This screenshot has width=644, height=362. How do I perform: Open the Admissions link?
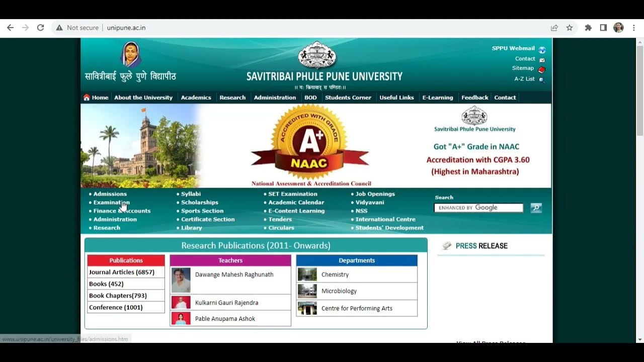pyautogui.click(x=110, y=194)
